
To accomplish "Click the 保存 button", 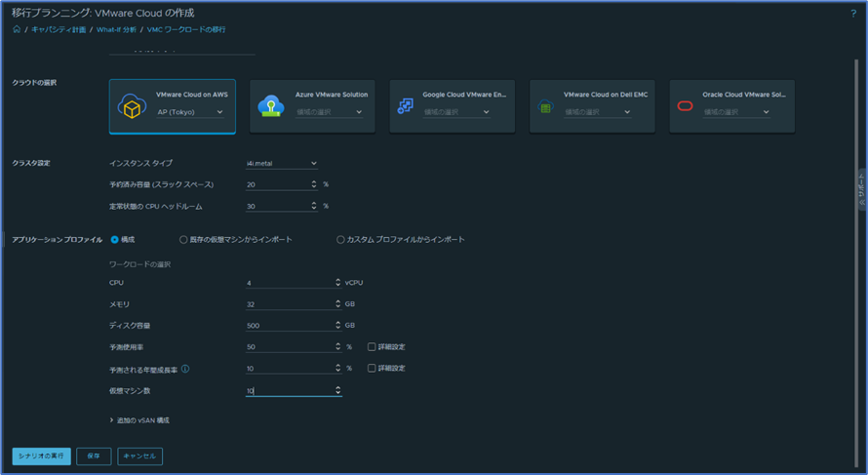I will [x=94, y=456].
